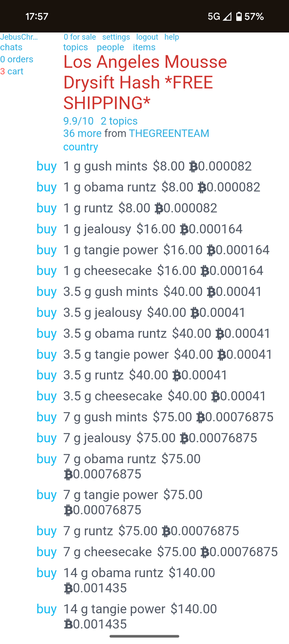Click the logout link
Image resolution: width=289 pixels, height=644 pixels.
coord(147,37)
